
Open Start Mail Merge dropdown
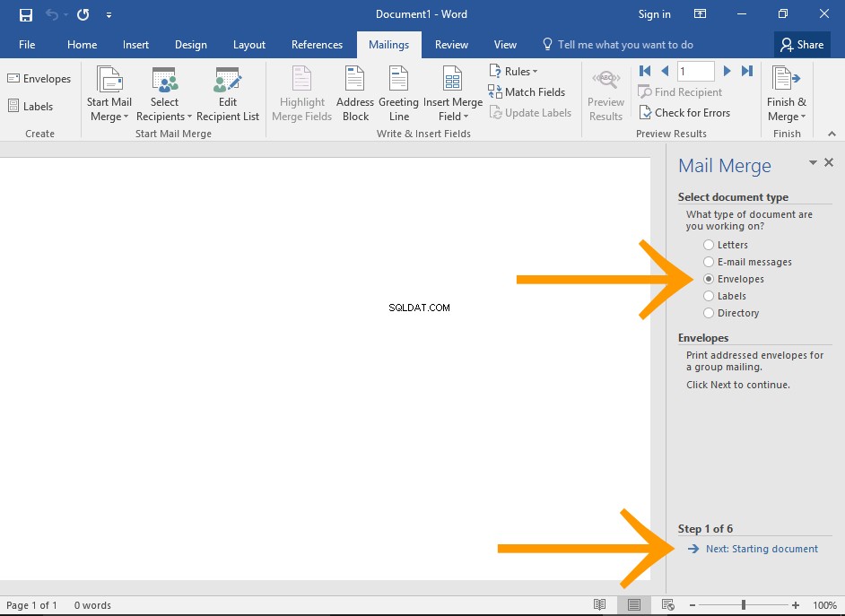click(109, 94)
